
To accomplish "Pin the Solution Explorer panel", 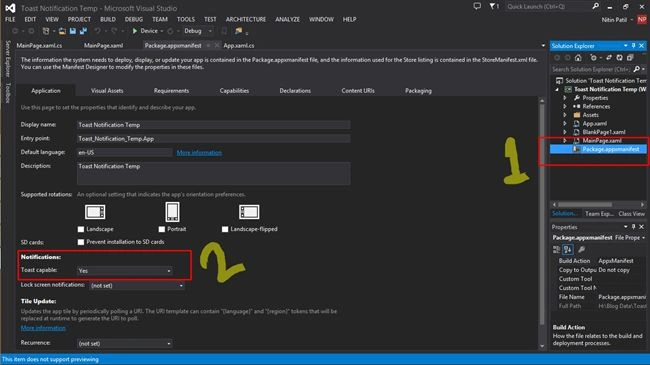I will 633,46.
